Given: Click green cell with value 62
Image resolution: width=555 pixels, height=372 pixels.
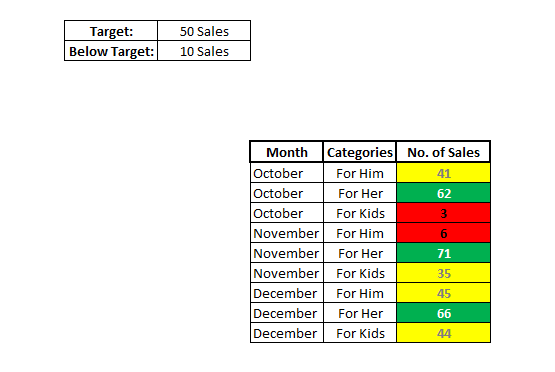Looking at the screenshot, I should (444, 193).
